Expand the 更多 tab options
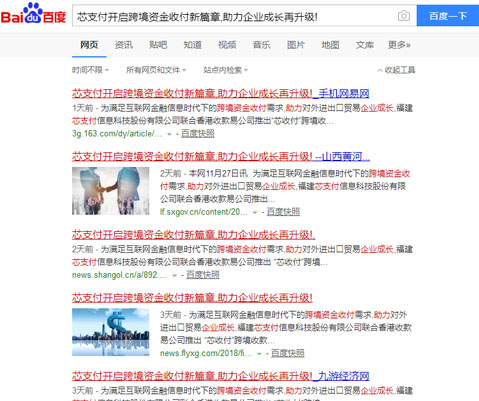Image resolution: width=479 pixels, height=401 pixels. pyautogui.click(x=399, y=45)
